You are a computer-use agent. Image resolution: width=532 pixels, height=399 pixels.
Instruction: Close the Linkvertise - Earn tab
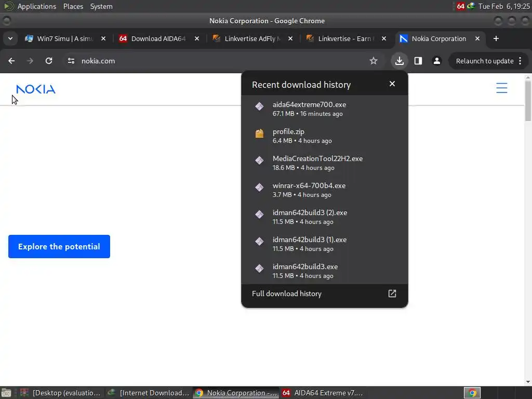[384, 38]
